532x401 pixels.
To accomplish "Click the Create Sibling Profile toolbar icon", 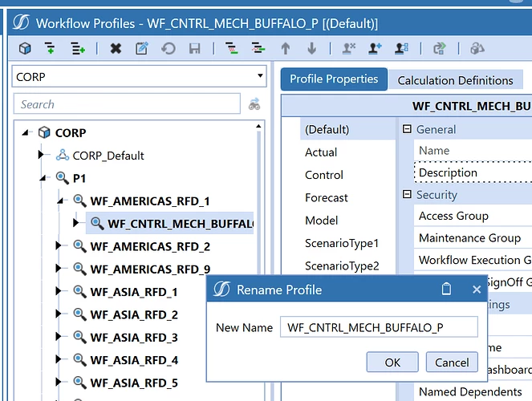I will point(78,48).
